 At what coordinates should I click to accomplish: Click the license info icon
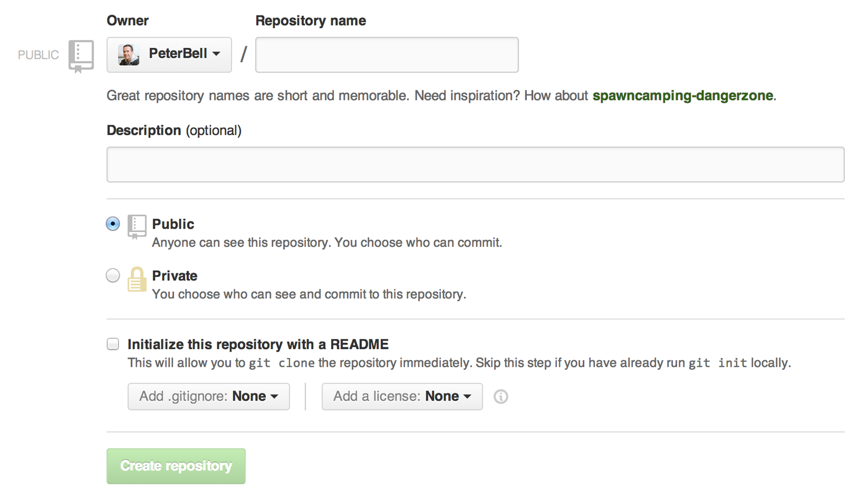[x=500, y=397]
